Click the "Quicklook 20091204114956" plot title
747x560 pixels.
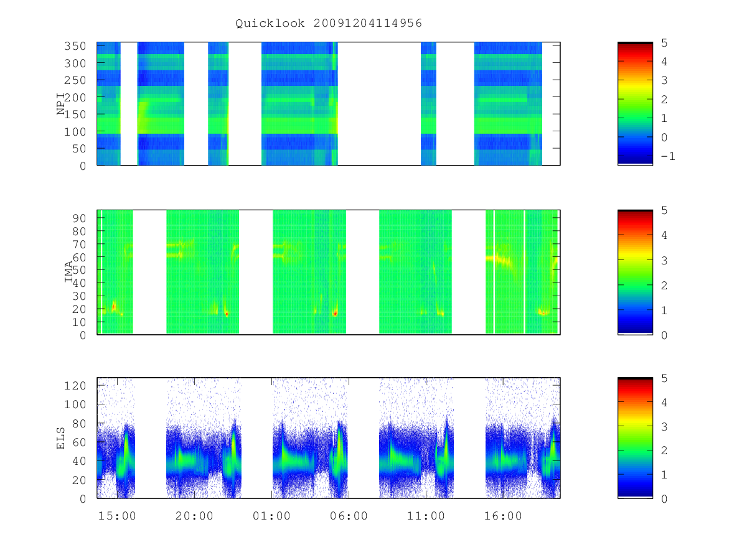pos(329,24)
